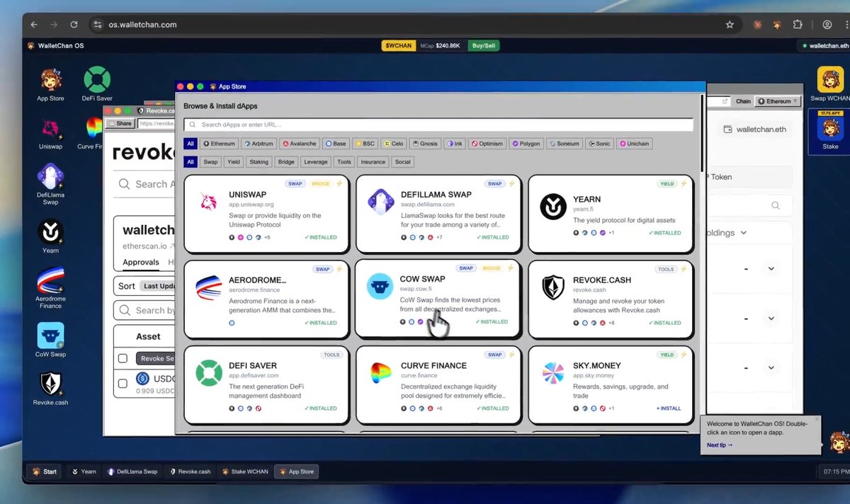The height and width of the screenshot is (504, 850).
Task: Click the DeFi Saver card logo
Action: (209, 373)
